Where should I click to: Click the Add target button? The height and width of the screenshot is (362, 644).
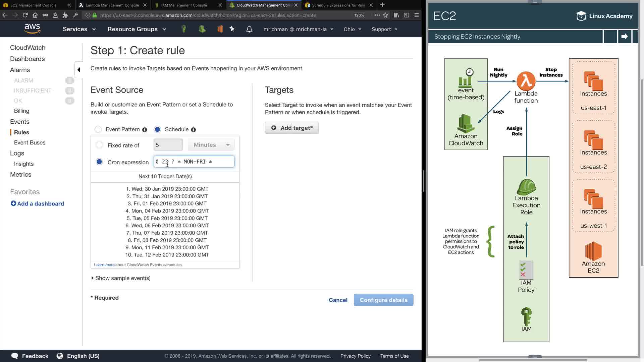coord(292,128)
